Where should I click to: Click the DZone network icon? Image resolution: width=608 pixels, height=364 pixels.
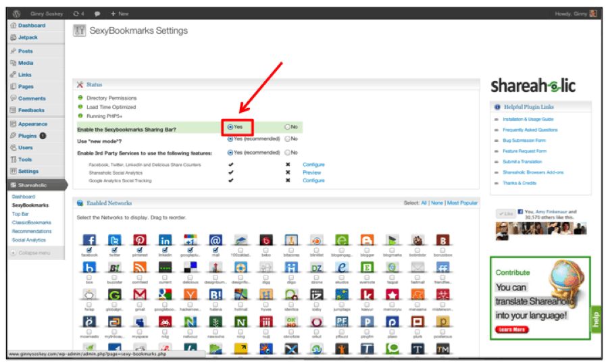click(x=316, y=267)
